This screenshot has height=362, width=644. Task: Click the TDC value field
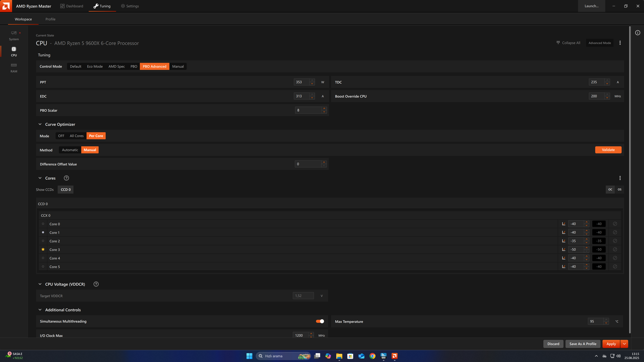[597, 82]
